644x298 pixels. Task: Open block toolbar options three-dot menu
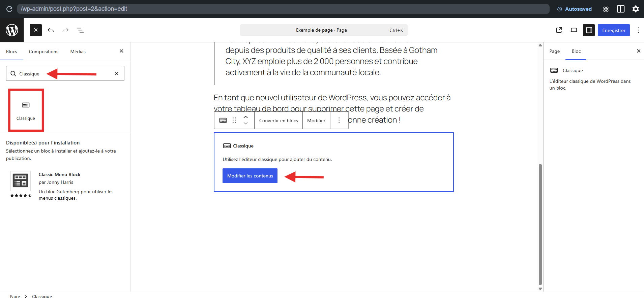[x=339, y=120]
